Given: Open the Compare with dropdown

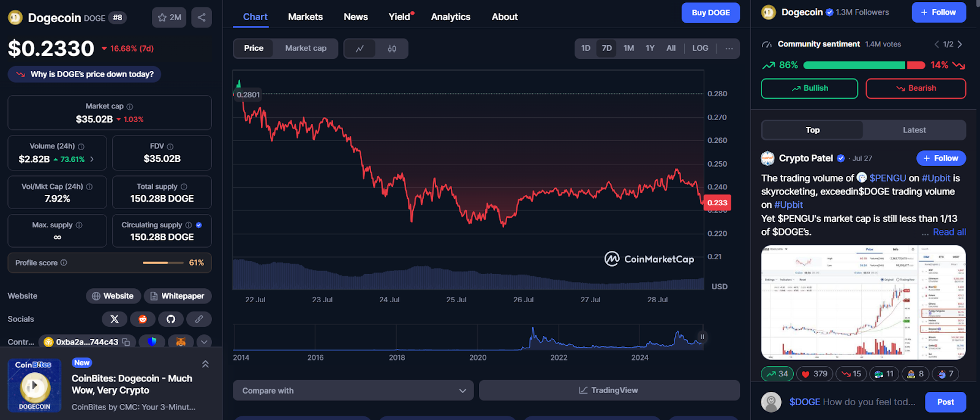Looking at the screenshot, I should point(353,391).
